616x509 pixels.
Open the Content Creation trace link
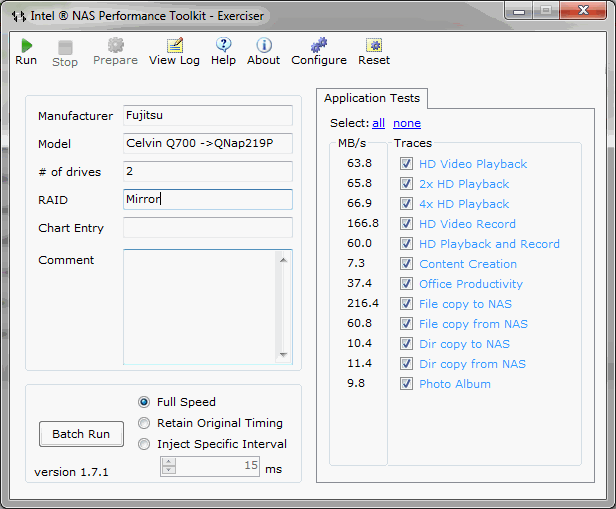(468, 264)
